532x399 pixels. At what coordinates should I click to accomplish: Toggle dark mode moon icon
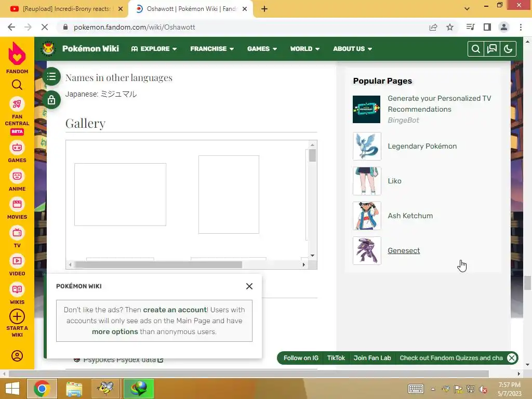(x=508, y=49)
